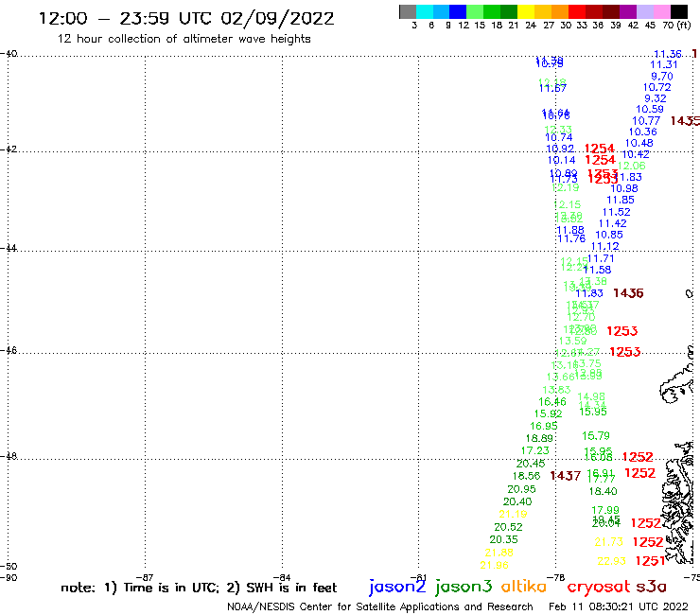Click the note about UTC and feet

tap(199, 588)
